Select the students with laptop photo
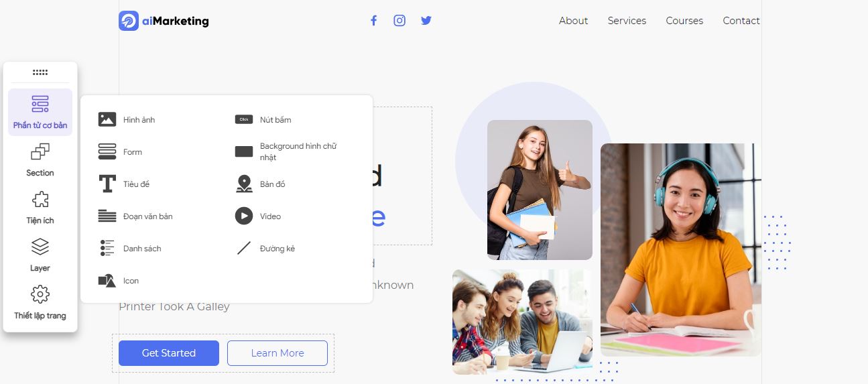 (x=522, y=322)
